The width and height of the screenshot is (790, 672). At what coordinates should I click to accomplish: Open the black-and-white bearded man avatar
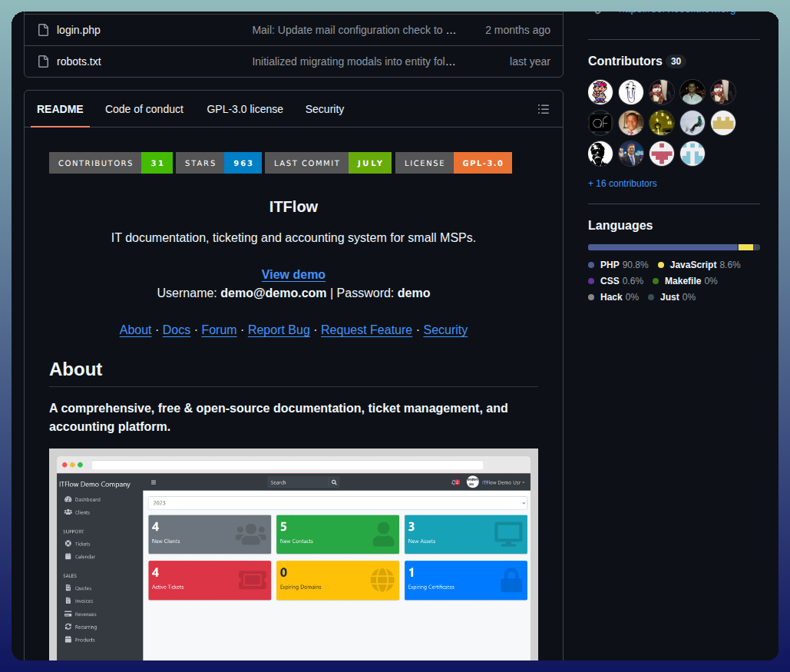point(600,154)
